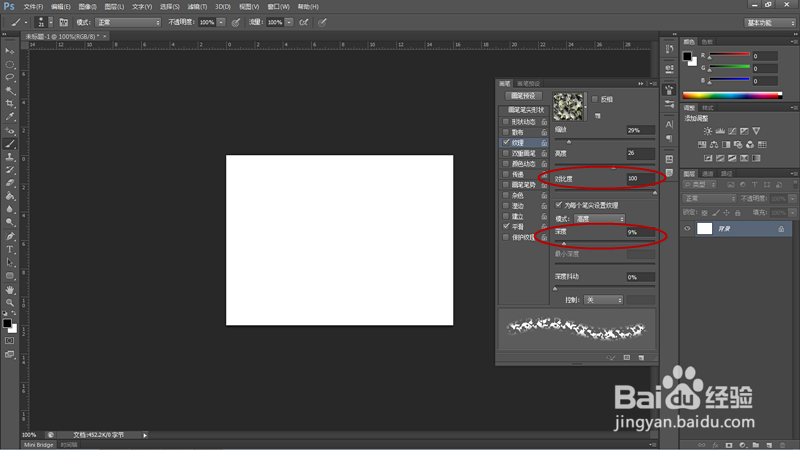
Task: Click the 画笔预设 button
Action: tap(523, 96)
